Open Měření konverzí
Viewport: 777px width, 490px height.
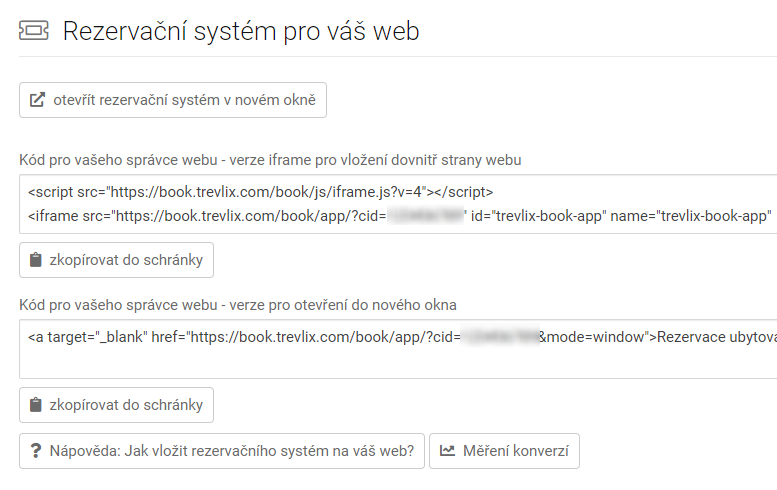[x=504, y=451]
